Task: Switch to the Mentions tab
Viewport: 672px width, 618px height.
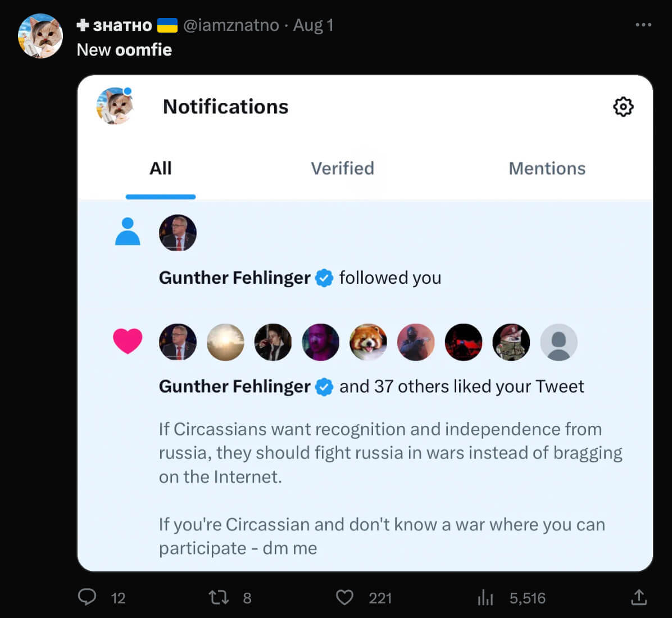Action: click(x=547, y=169)
